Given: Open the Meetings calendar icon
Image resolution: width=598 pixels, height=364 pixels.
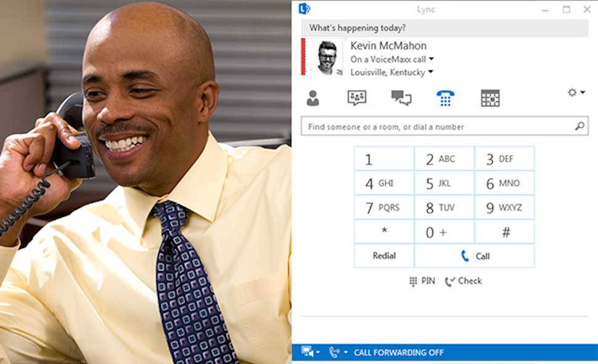Looking at the screenshot, I should pos(490,98).
